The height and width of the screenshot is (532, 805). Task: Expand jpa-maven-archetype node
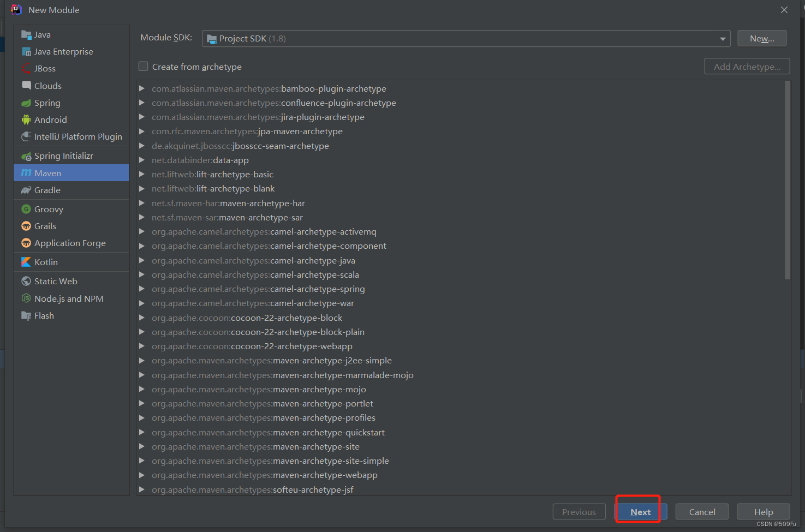pyautogui.click(x=142, y=131)
